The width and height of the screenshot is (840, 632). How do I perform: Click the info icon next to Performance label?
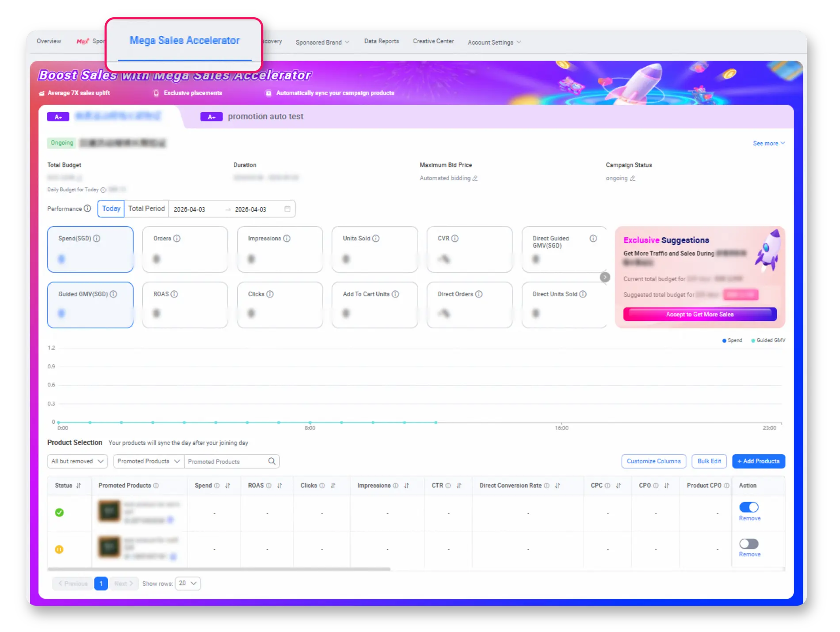point(88,209)
